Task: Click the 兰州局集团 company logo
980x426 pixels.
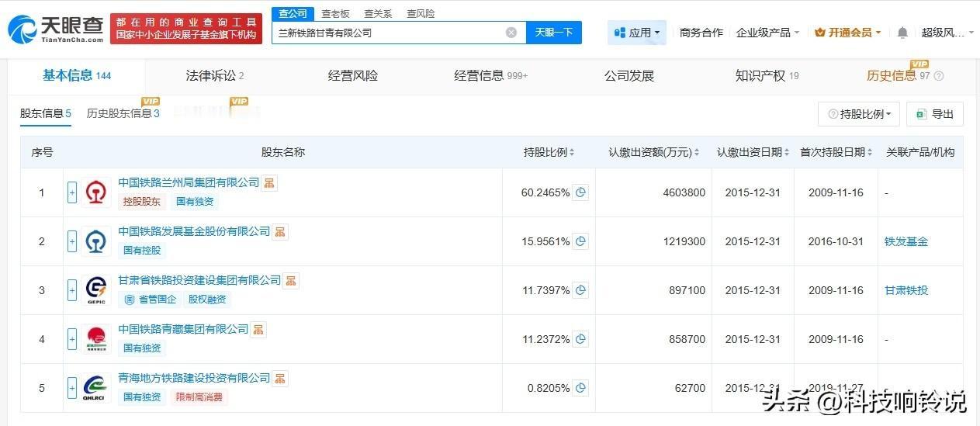Action: click(x=97, y=192)
